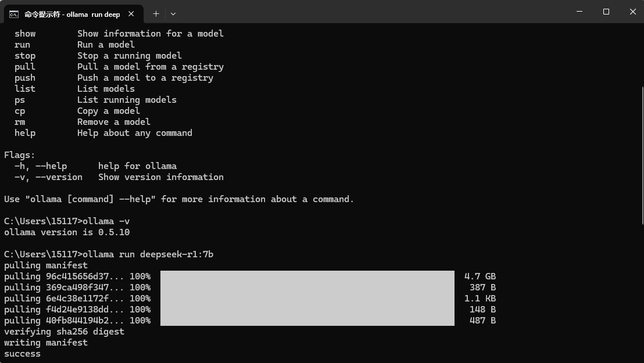Click the 'Flags:' heading text
Viewport: 644px width, 363px height.
click(20, 155)
